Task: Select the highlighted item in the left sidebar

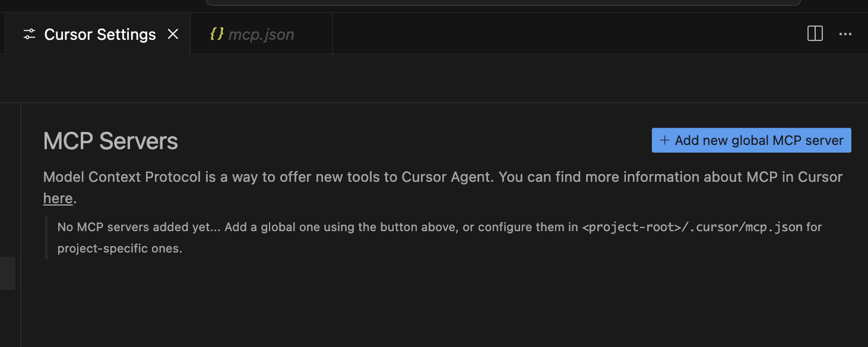Action: 7,273
